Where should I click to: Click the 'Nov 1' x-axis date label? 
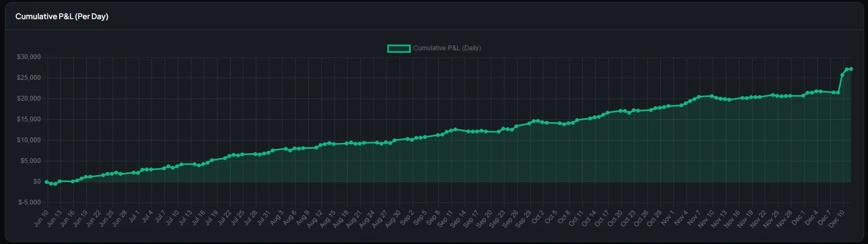click(668, 217)
